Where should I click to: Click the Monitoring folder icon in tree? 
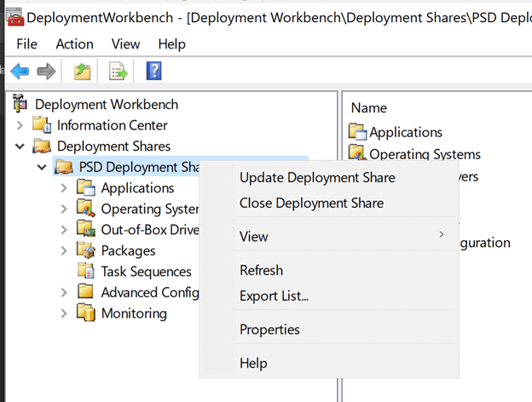(x=86, y=313)
